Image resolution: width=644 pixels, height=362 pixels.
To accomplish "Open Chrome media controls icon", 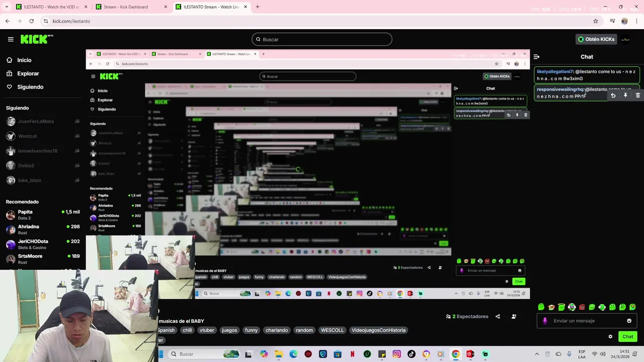I will (x=612, y=21).
